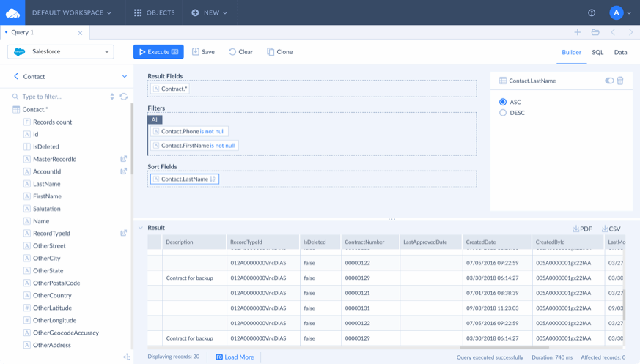Add a new query tab with plus icon
The width and height of the screenshot is (640, 364).
click(577, 32)
